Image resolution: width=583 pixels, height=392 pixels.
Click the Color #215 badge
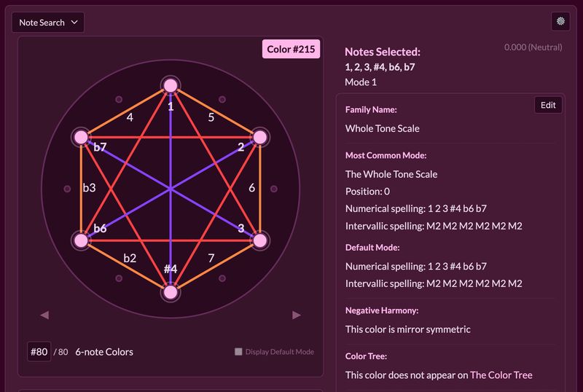[x=291, y=49]
